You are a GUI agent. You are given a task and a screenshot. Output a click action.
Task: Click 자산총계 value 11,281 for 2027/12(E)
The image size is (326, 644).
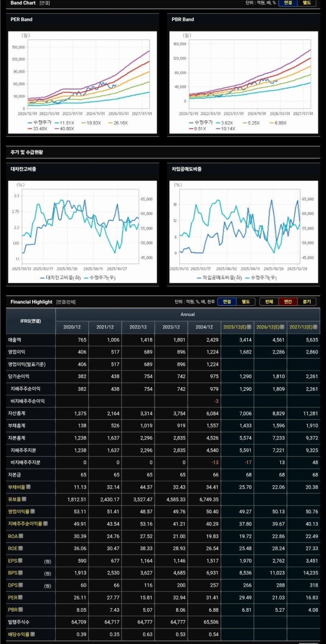[311, 414]
